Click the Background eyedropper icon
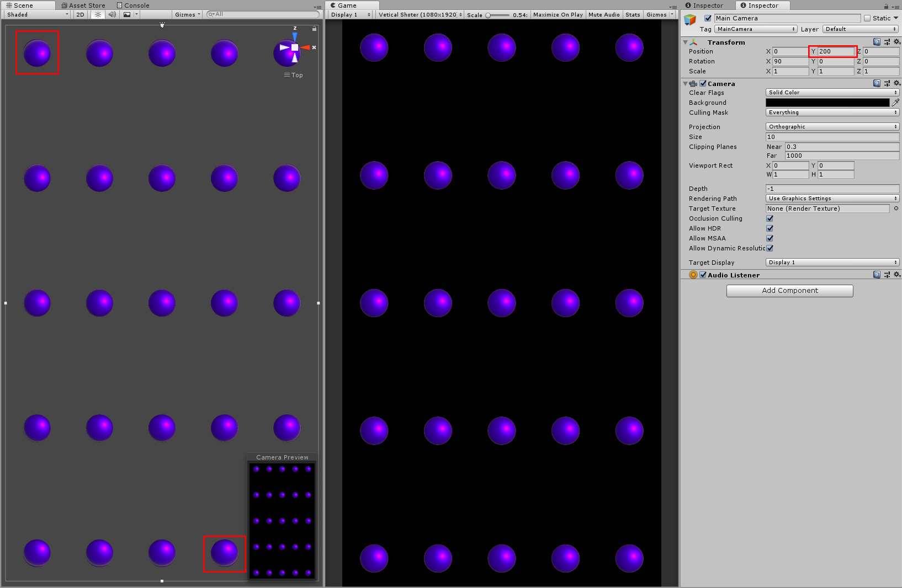Viewport: 902px width, 588px height. pos(895,103)
